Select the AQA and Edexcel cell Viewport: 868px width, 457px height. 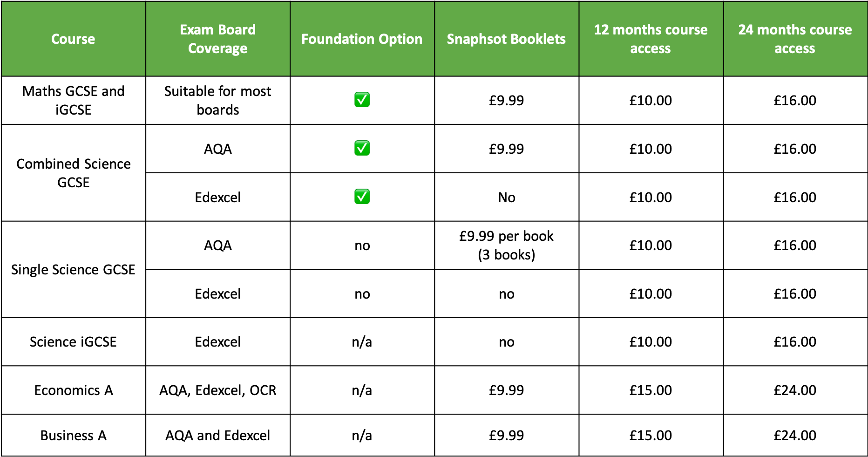[217, 435]
